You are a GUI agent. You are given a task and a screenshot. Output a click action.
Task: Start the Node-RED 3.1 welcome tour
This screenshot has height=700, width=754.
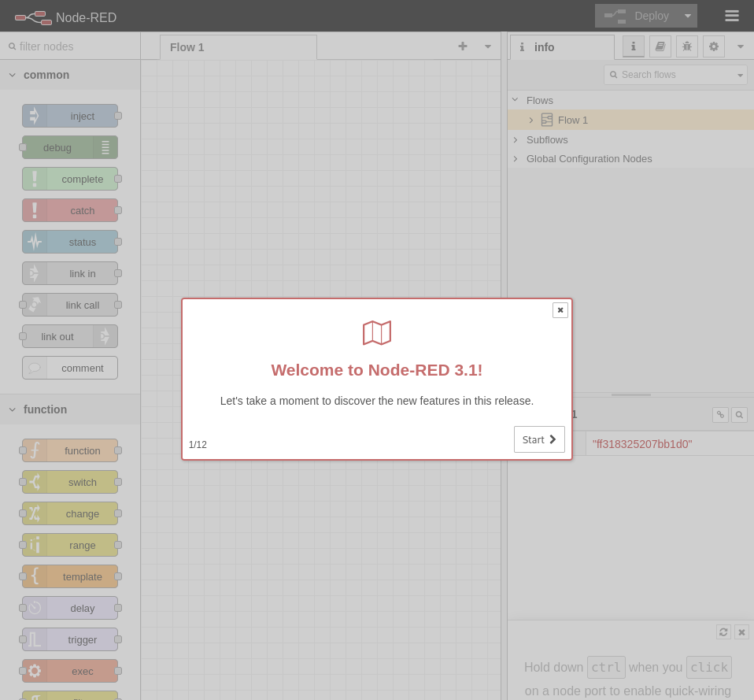click(x=539, y=439)
